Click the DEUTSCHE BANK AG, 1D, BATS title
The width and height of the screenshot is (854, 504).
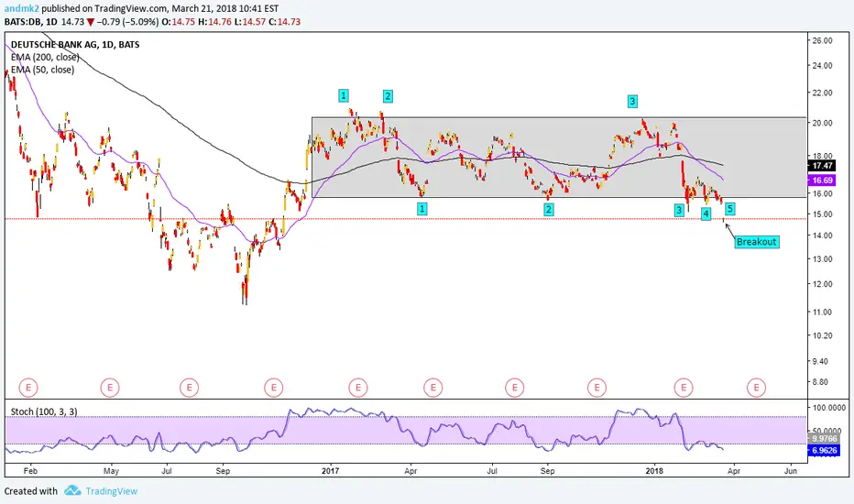click(75, 45)
